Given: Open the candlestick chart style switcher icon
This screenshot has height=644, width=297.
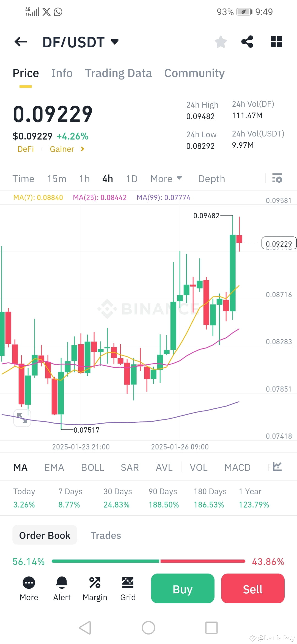Looking at the screenshot, I should [278, 467].
